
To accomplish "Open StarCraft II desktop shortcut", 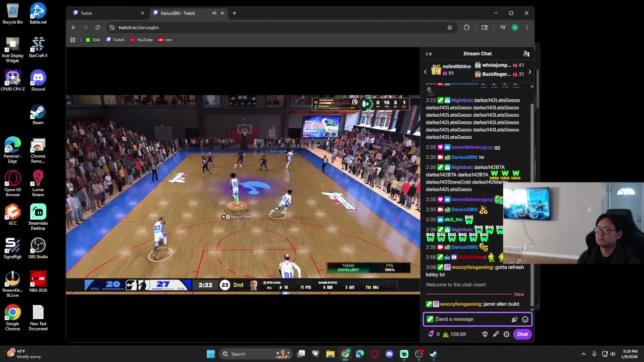I will (x=38, y=47).
